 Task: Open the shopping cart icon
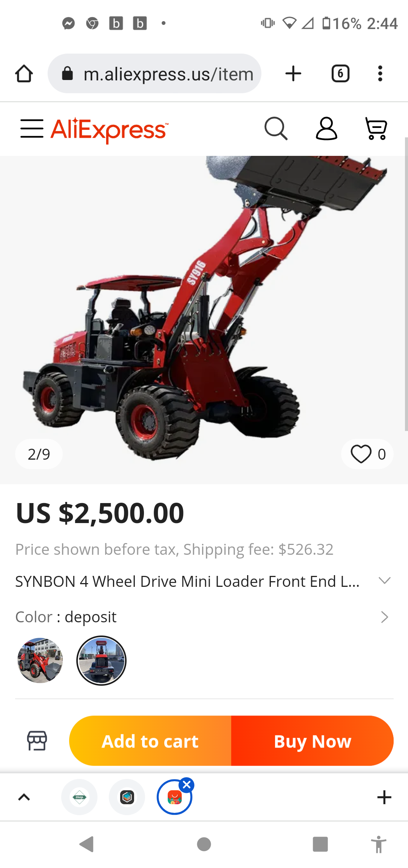click(376, 129)
